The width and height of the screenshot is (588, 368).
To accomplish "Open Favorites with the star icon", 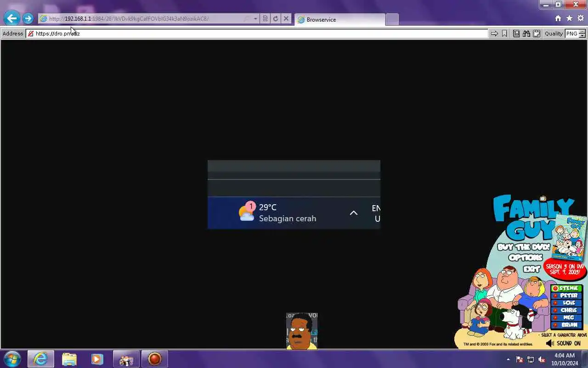I will [x=569, y=18].
